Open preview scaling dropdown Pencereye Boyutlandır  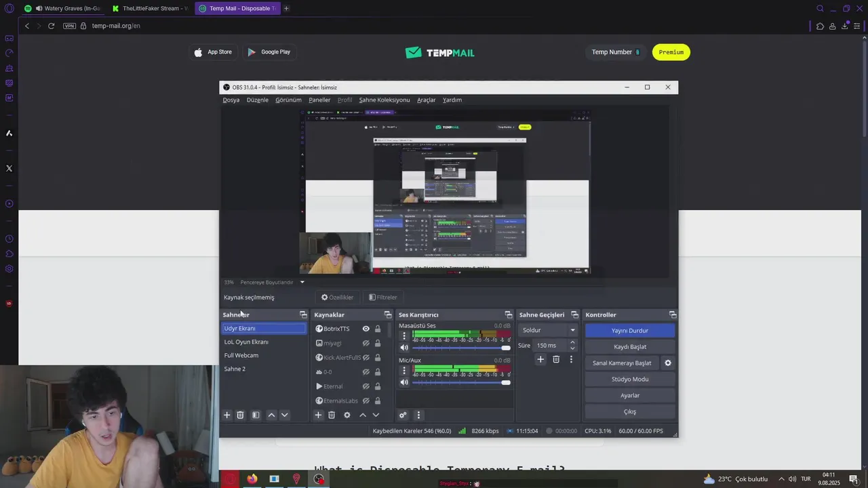click(x=272, y=282)
